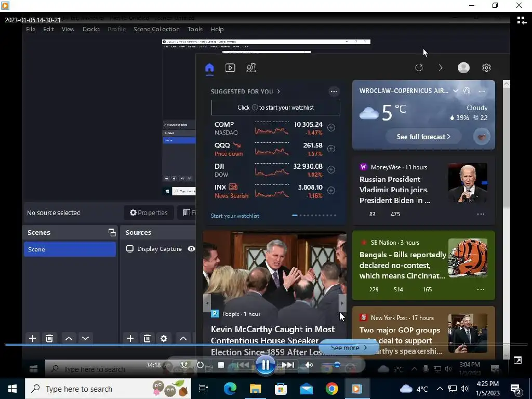Open the OBS Scene Collection menu
The image size is (532, 399).
156,29
